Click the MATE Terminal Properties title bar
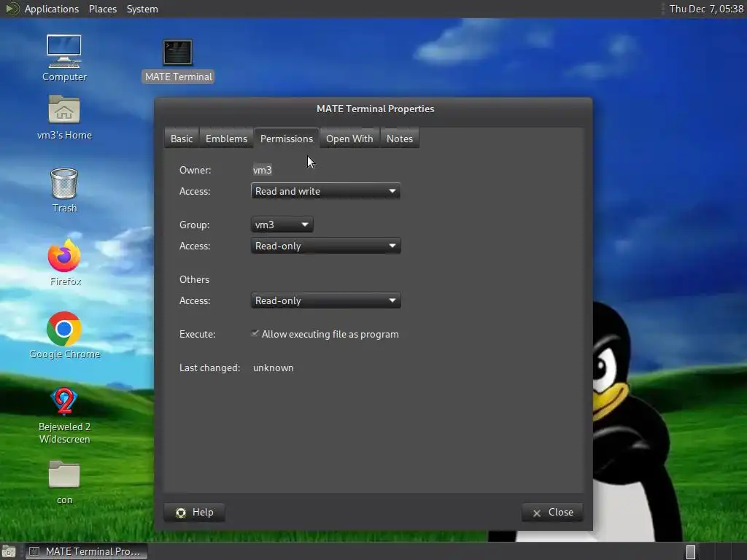Viewport: 747px width, 560px height. click(x=374, y=109)
